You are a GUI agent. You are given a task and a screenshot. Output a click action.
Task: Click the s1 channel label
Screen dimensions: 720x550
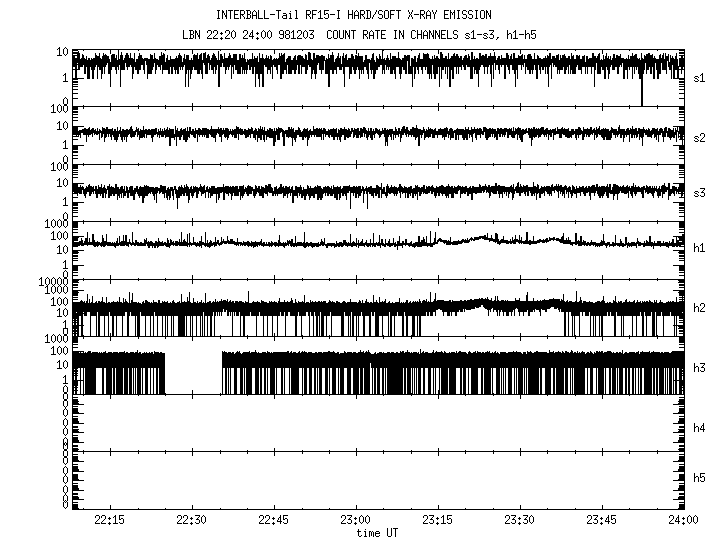(x=700, y=77)
